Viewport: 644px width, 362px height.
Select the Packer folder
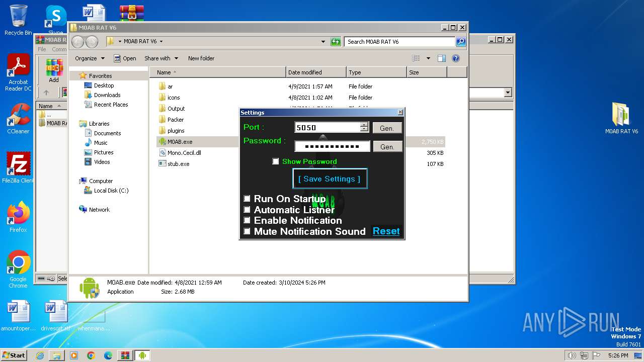pos(176,120)
